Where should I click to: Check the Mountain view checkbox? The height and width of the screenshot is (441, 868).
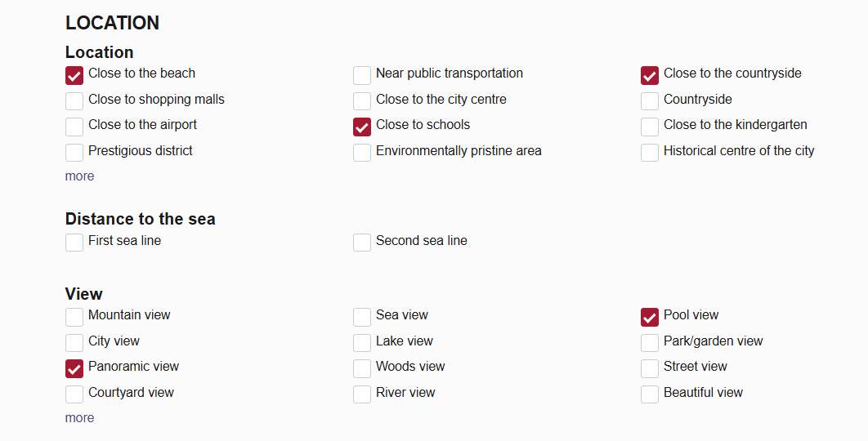pos(74,317)
